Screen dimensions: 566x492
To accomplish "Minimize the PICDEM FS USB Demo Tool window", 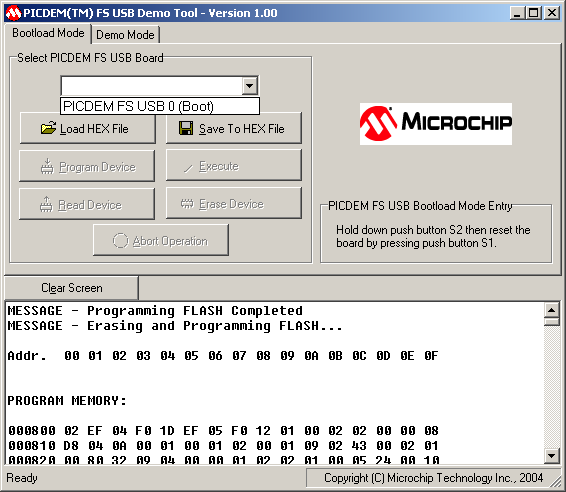I will pyautogui.click(x=517, y=13).
